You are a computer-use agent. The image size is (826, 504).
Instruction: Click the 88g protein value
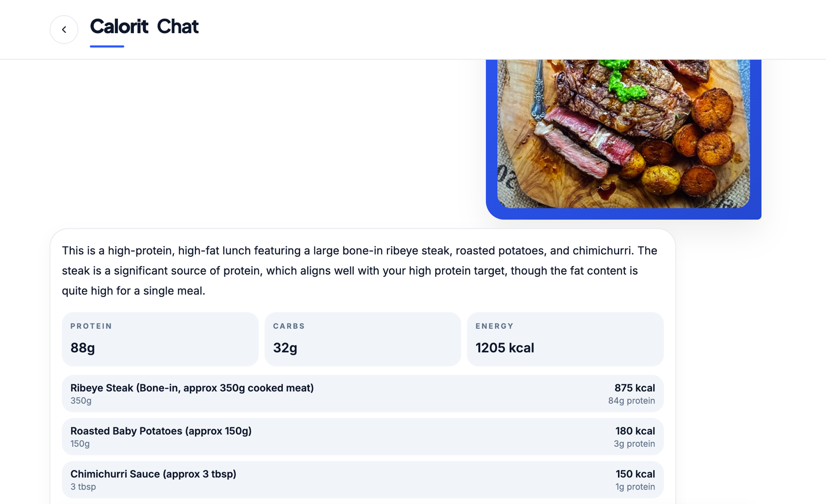click(x=82, y=348)
